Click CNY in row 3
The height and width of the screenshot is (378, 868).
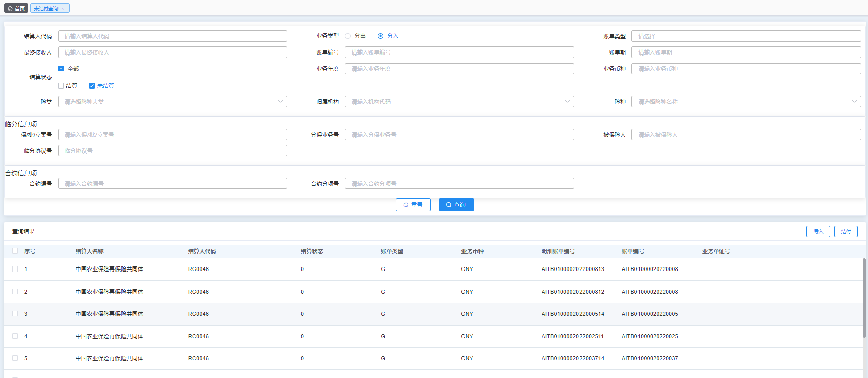click(467, 314)
